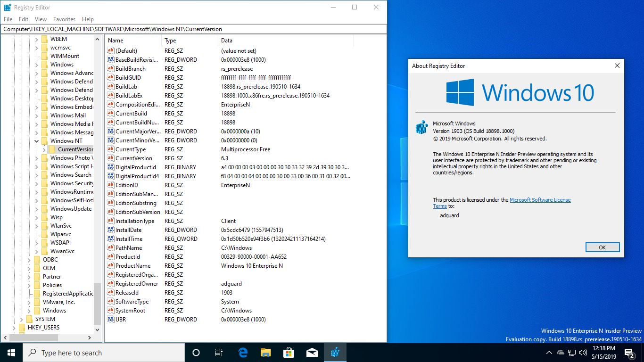Viewport: 644px width, 362px height.
Task: Open Cortana circle icon on taskbar
Action: [x=196, y=353]
